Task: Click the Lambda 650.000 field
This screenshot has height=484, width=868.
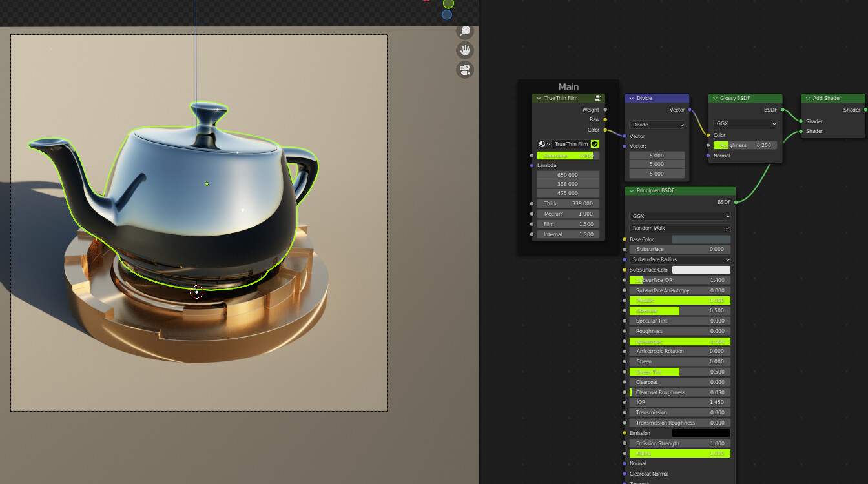Action: pyautogui.click(x=568, y=175)
